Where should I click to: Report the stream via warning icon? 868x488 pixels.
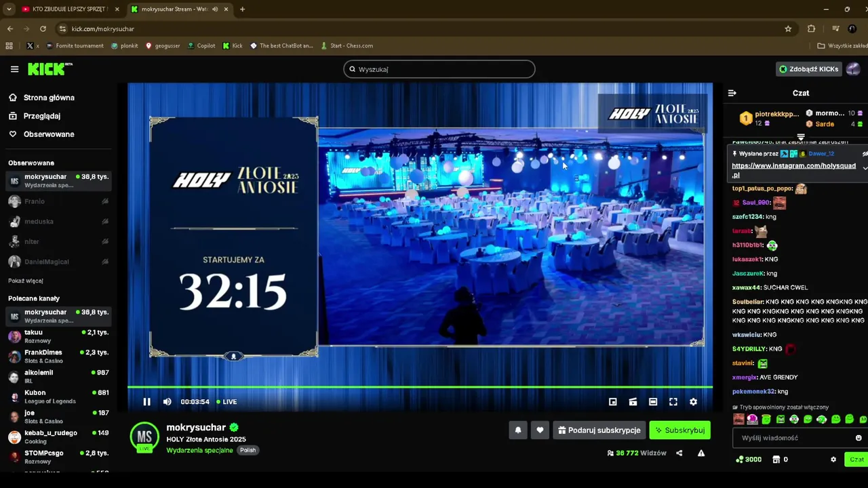pyautogui.click(x=701, y=453)
